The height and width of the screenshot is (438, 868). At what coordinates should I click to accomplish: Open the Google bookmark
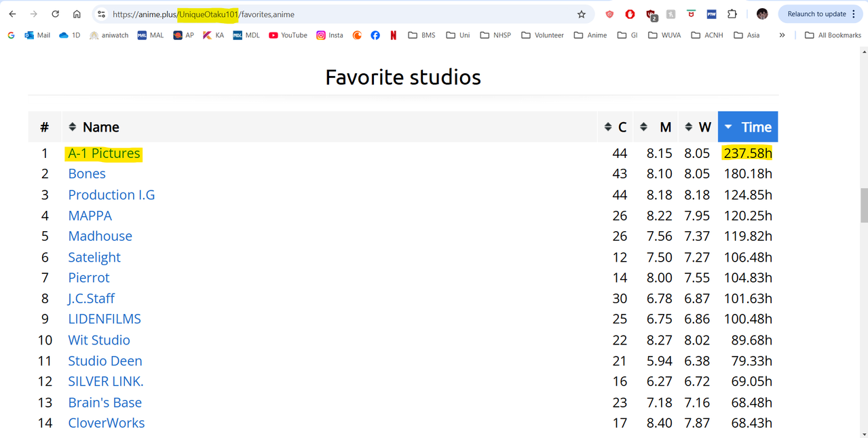click(x=11, y=35)
